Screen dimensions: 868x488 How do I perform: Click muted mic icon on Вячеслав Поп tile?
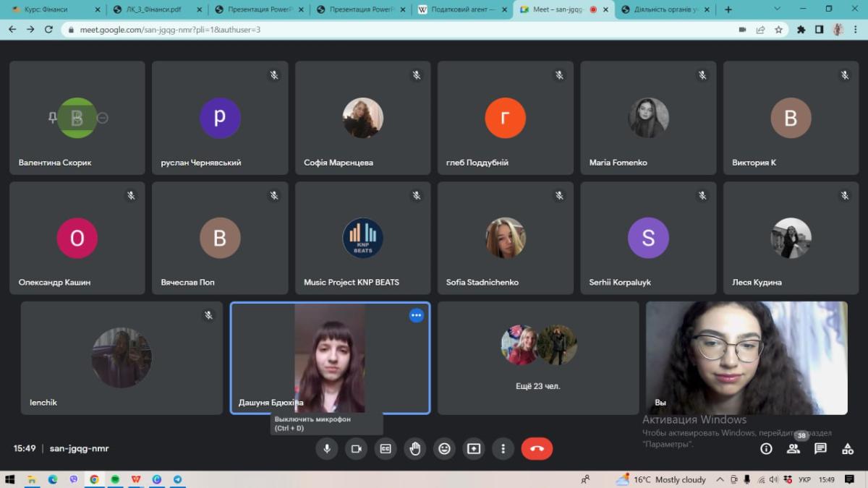tap(274, 195)
